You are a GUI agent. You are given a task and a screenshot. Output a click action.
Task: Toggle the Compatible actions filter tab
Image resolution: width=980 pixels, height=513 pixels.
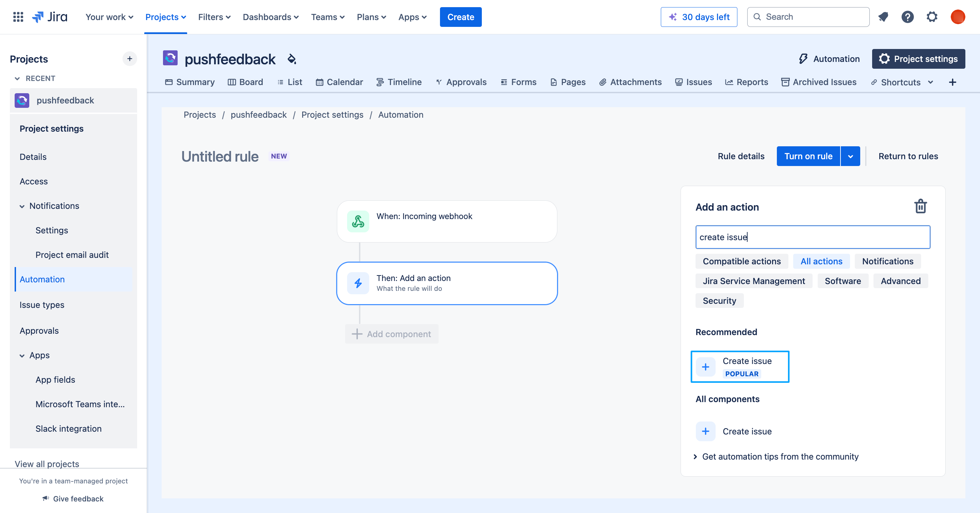coord(741,261)
